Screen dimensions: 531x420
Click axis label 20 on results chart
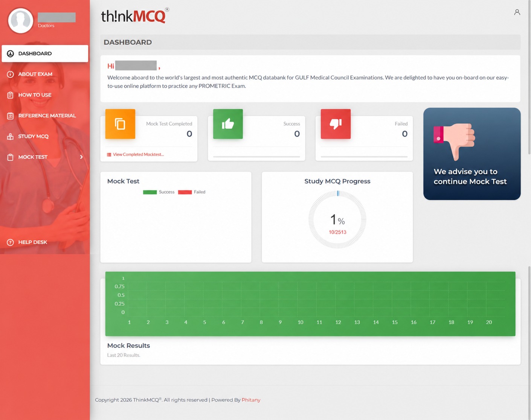[489, 322]
